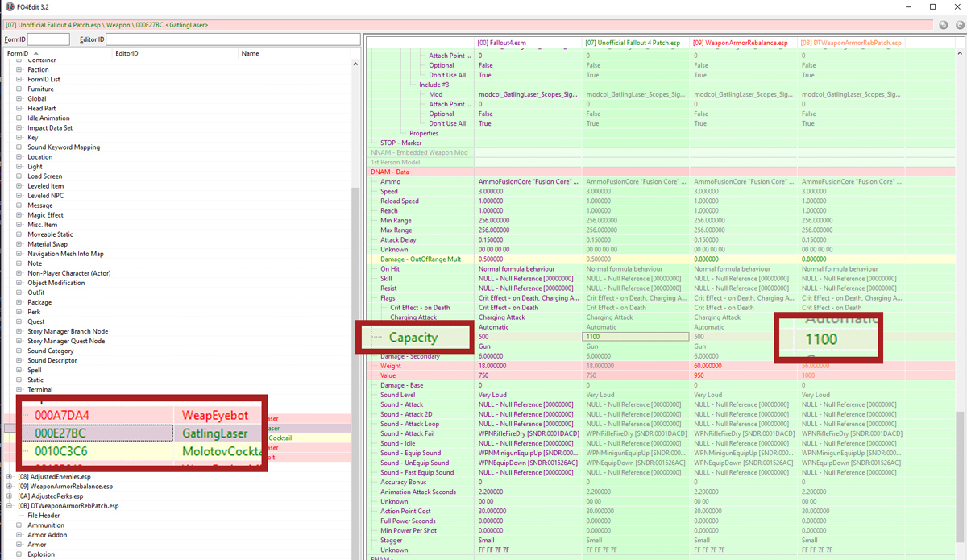This screenshot has height=560, width=967.
Task: Click the FO4Edit app icon in title bar
Action: pos(9,7)
